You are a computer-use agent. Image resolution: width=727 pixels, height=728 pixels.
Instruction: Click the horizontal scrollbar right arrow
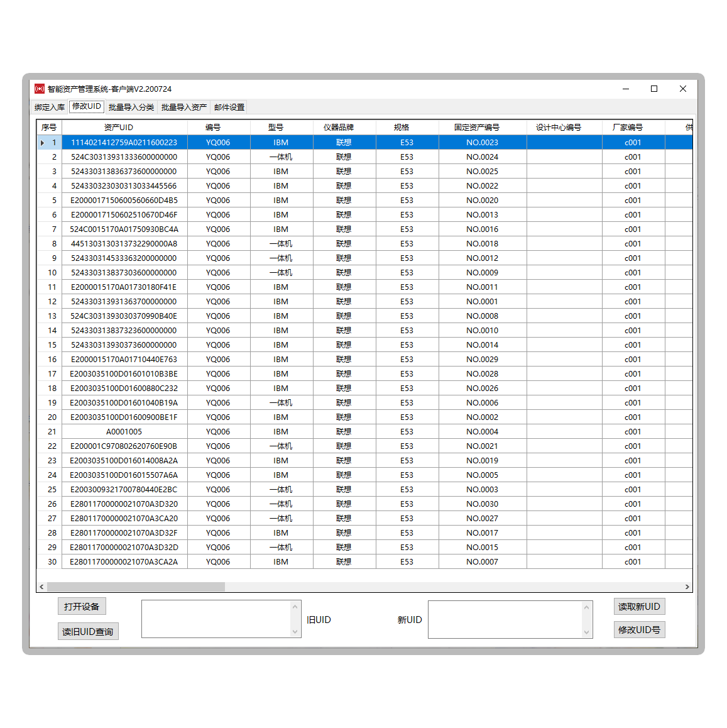coord(687,587)
